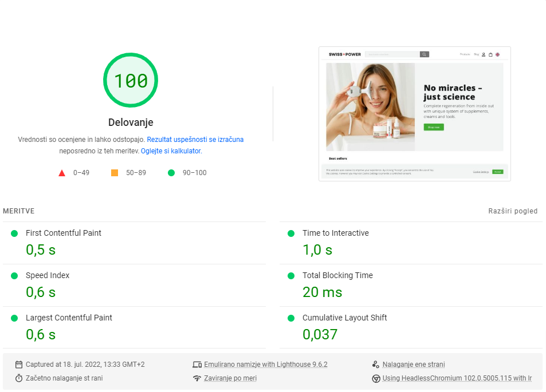
Task: Open 'Using HeadlessChromium 102.0.5005.115' details
Action: coord(457,378)
